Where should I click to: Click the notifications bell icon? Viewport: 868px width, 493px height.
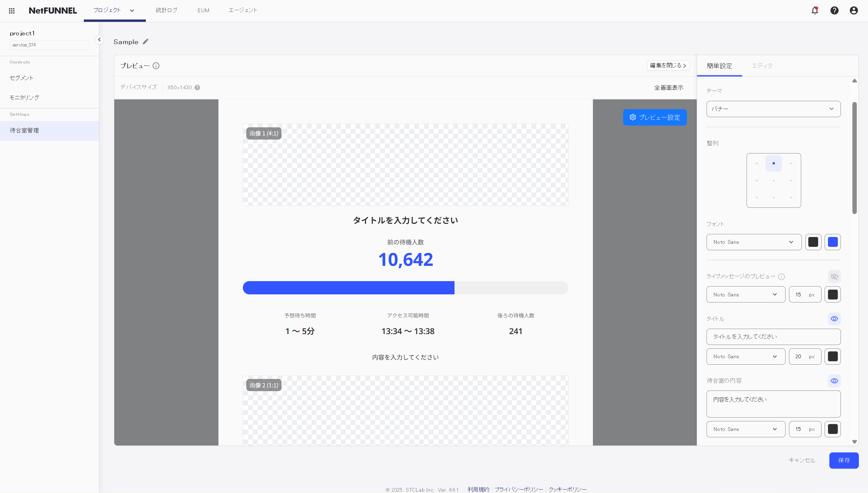tap(815, 11)
